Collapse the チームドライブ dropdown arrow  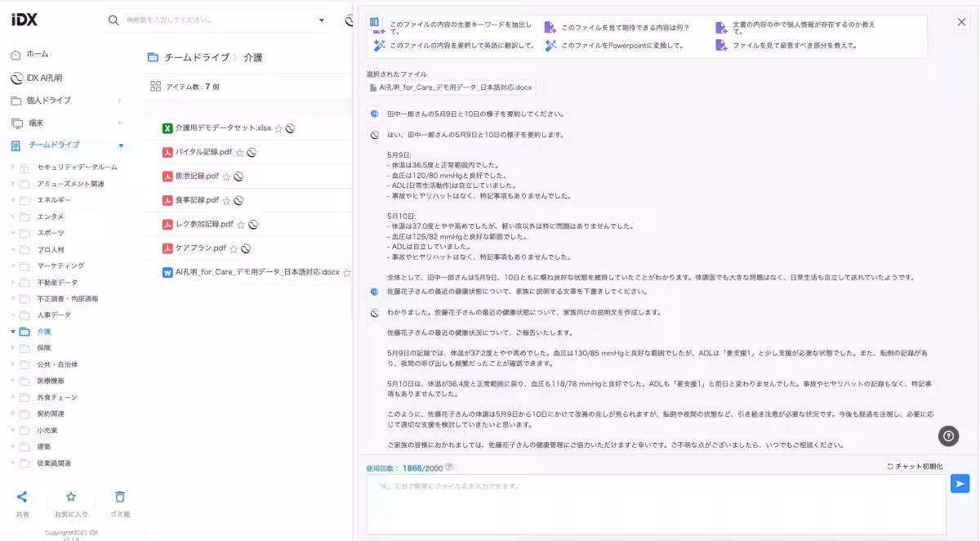(x=121, y=145)
